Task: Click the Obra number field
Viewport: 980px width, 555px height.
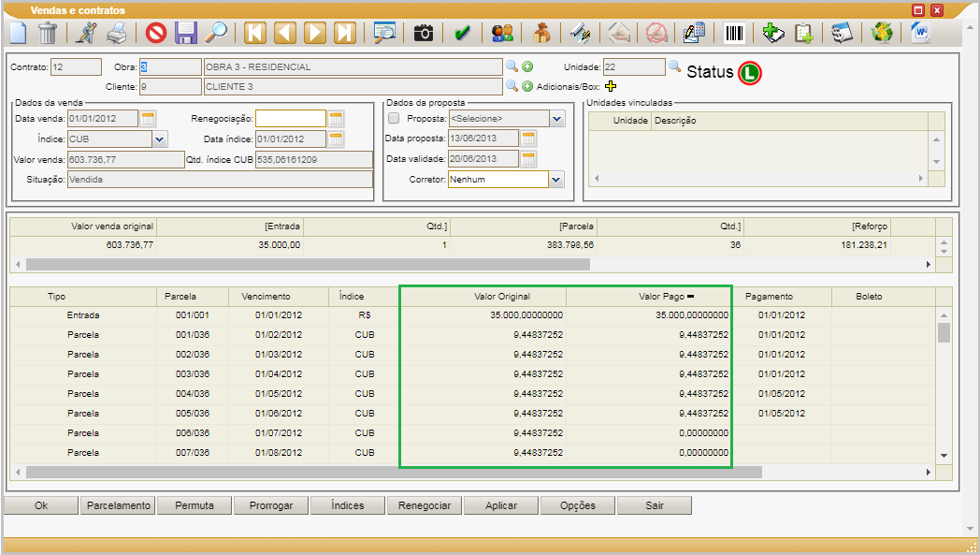Action: [x=170, y=67]
